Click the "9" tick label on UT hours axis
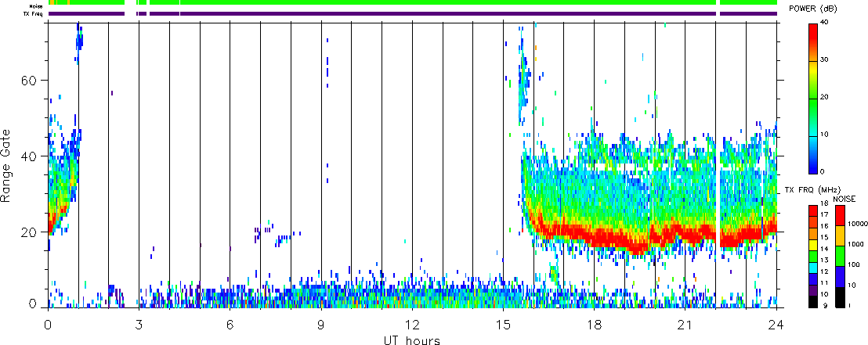This screenshot has width=868, height=345. tap(321, 325)
